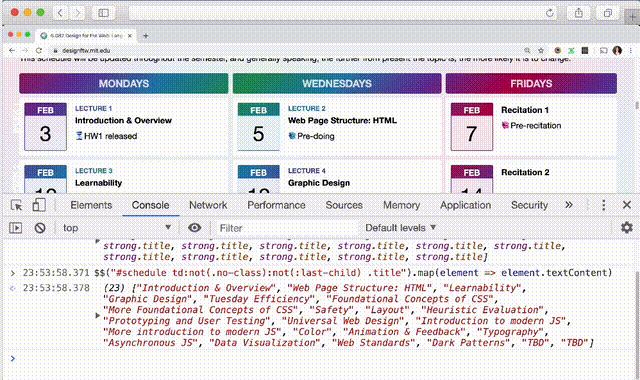Open the Performance tab

pyautogui.click(x=276, y=205)
